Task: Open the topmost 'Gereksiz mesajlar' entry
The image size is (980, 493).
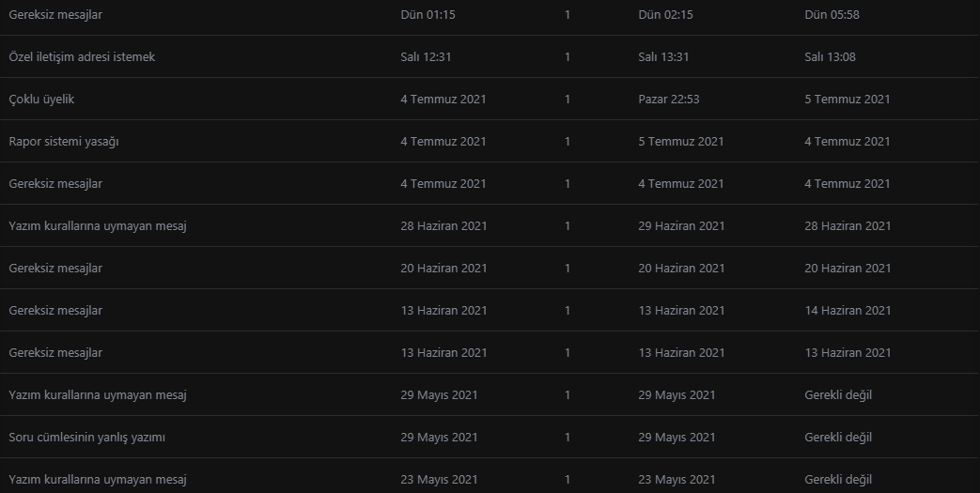Action: (55, 15)
